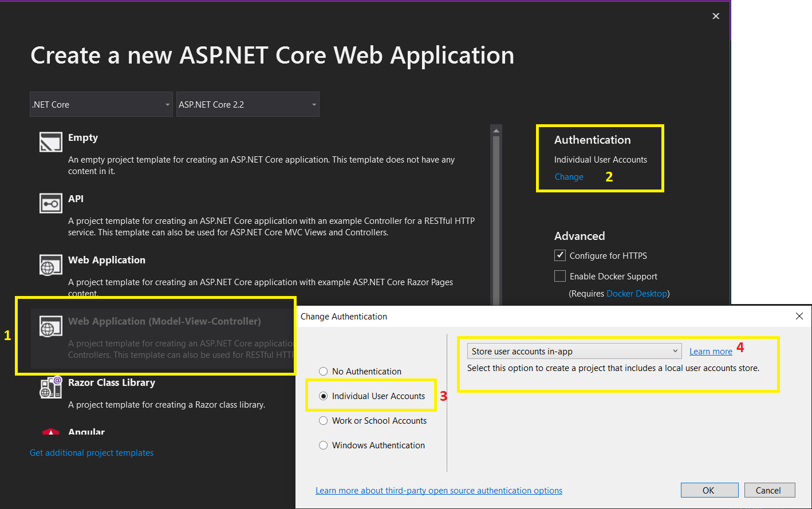Screen dimensions: 812x509
Task: Click the template list scrollbar thumb
Action: pos(496,220)
